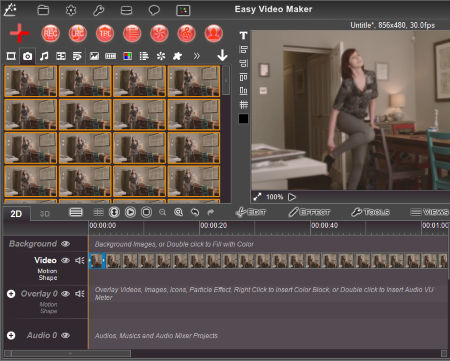Click the down arrow add-to-timeline button
This screenshot has height=361, width=450.
pos(222,55)
